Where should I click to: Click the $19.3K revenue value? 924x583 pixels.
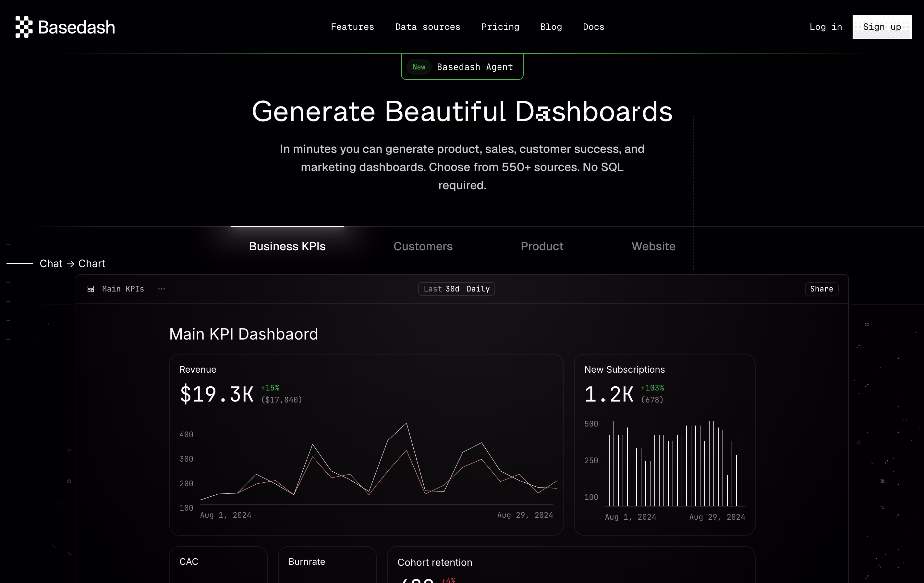[x=217, y=394]
